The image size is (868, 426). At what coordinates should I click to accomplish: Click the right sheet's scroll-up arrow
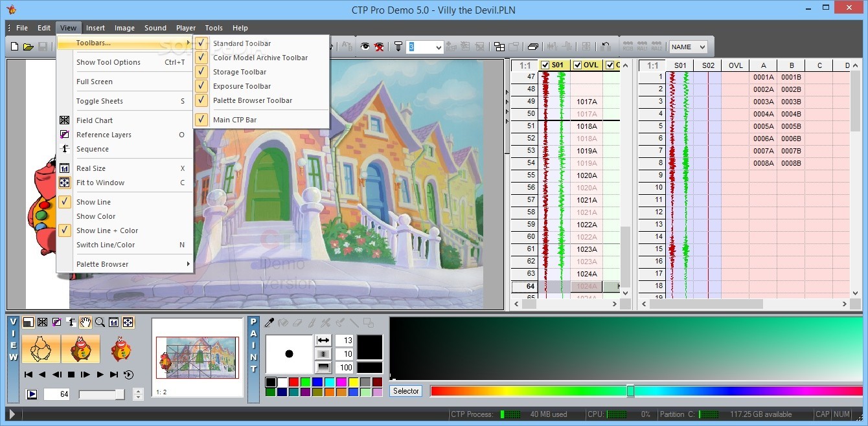(x=856, y=65)
